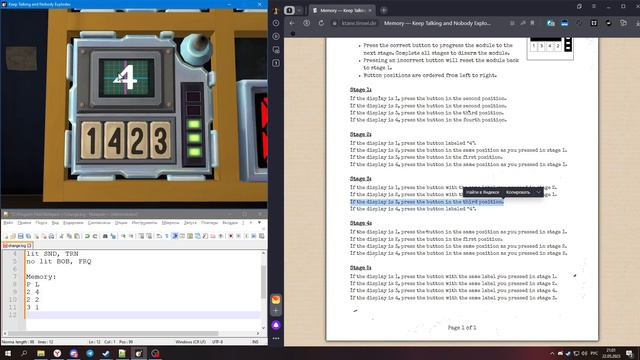Click the Save icon in Notepad++ toolbar
This screenshot has width=640, height=360.
(20, 236)
